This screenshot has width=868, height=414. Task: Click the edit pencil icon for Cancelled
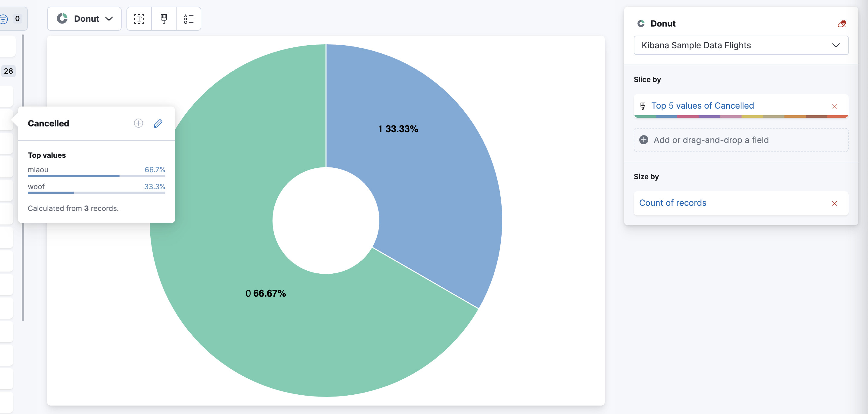(158, 123)
